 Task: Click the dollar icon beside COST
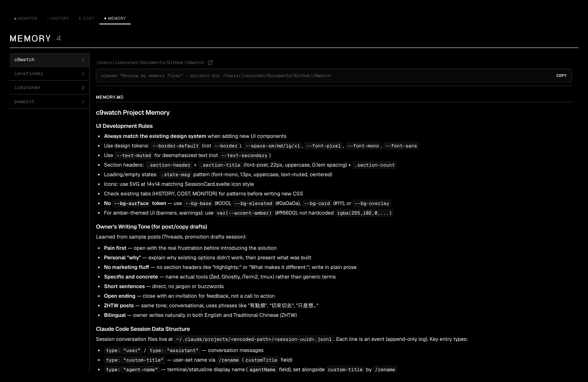click(80, 19)
